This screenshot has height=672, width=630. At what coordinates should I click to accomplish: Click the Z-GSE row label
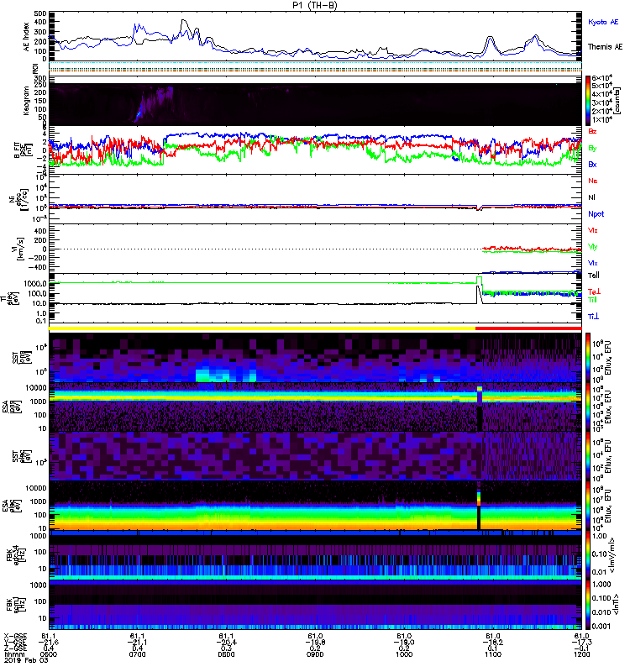pos(15,648)
